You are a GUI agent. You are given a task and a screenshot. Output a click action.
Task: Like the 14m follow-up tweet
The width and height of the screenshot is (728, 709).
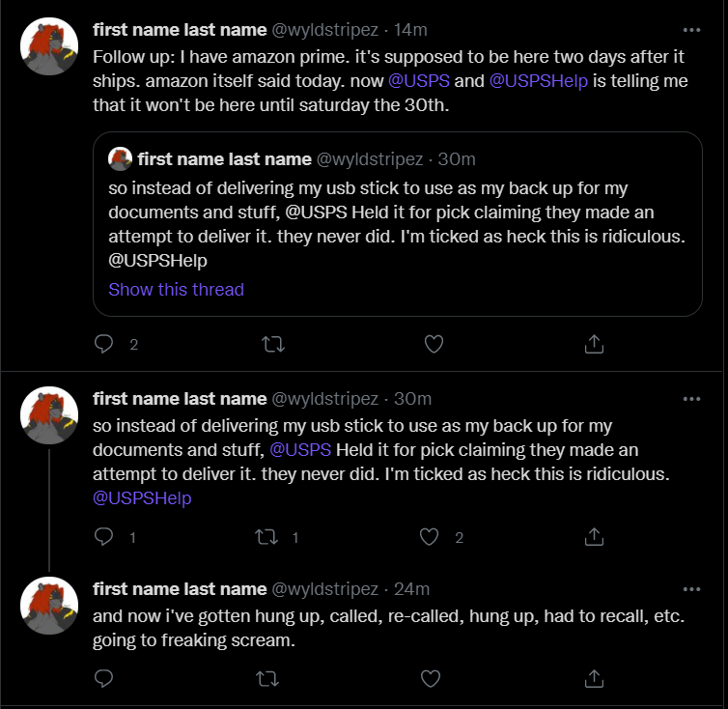point(434,344)
